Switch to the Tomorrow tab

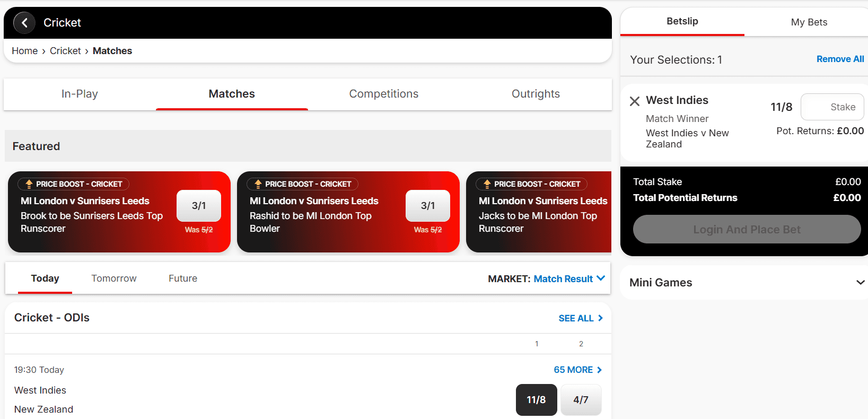pyautogui.click(x=114, y=278)
